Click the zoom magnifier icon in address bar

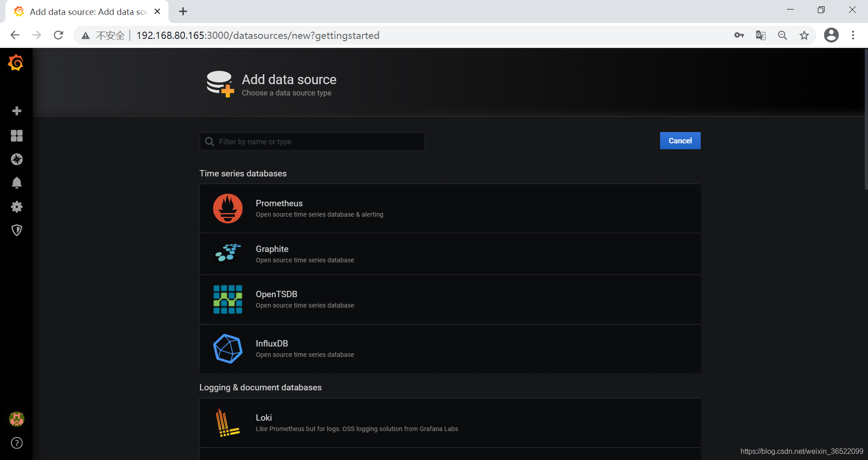click(783, 35)
